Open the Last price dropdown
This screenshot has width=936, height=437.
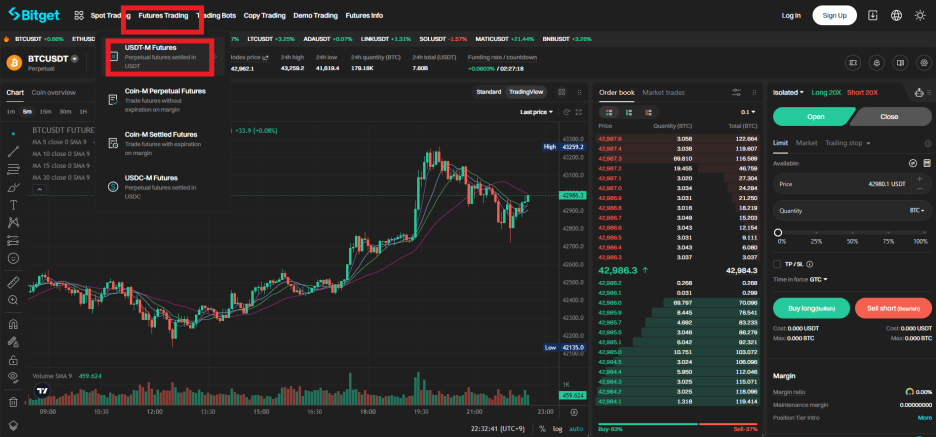point(536,112)
